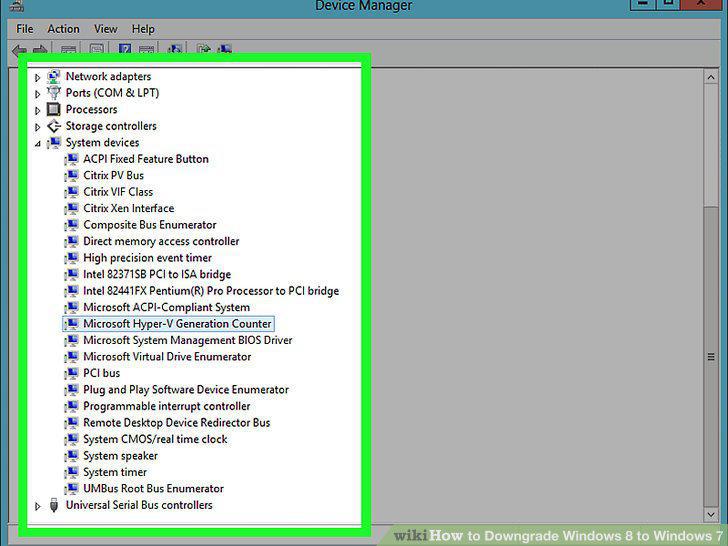Expand the Processors node
This screenshot has height=546, width=728.
pos(38,110)
